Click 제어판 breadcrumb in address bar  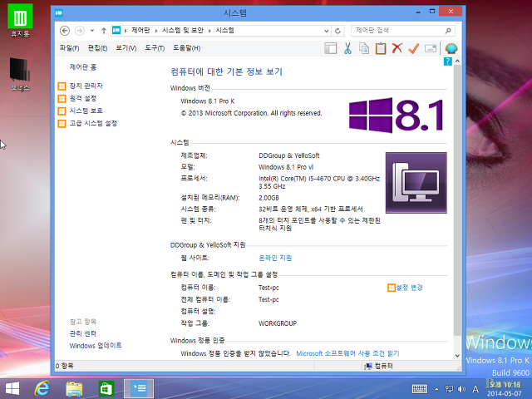[140, 31]
